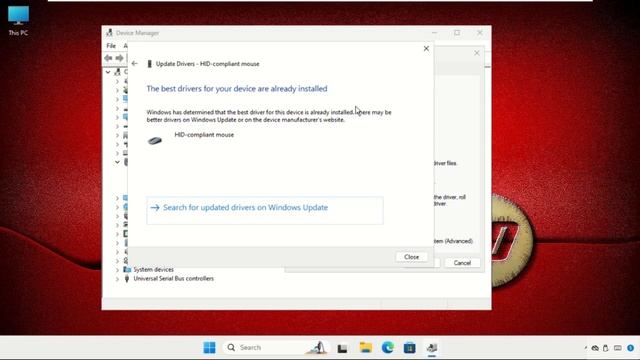
Task: Click the "The best drivers for your device" heading
Action: (x=237, y=89)
